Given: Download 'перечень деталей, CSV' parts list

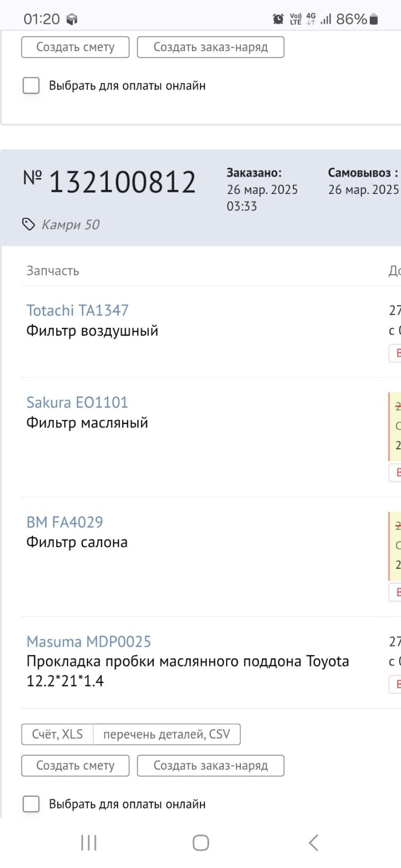Looking at the screenshot, I should (x=167, y=734).
